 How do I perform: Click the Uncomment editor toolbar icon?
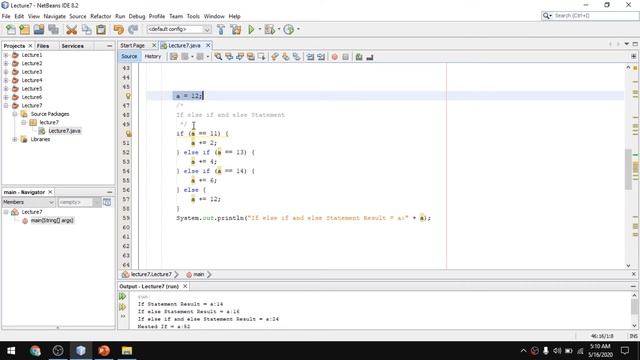tap(370, 57)
